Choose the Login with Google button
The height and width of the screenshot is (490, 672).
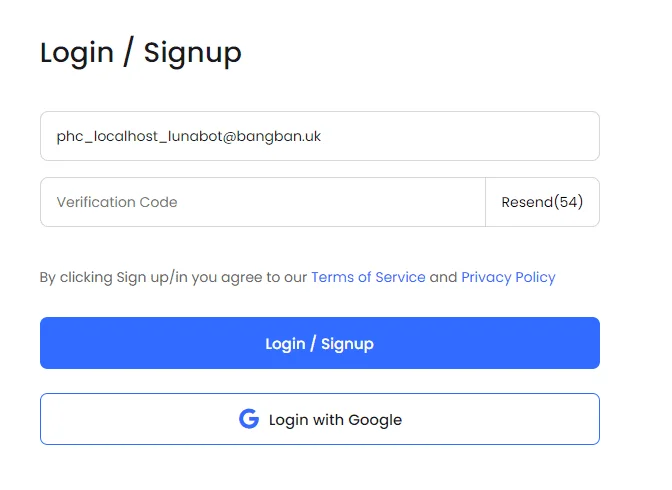pyautogui.click(x=320, y=419)
